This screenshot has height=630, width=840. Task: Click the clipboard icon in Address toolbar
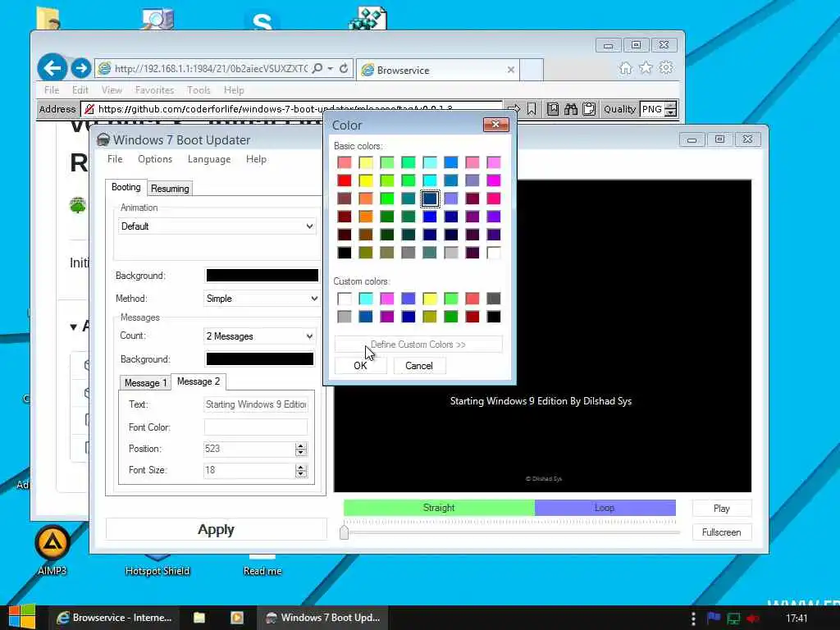(589, 109)
